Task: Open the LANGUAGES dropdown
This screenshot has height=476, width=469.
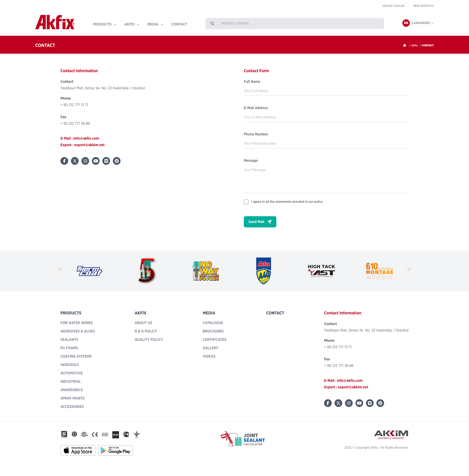Action: coord(422,23)
